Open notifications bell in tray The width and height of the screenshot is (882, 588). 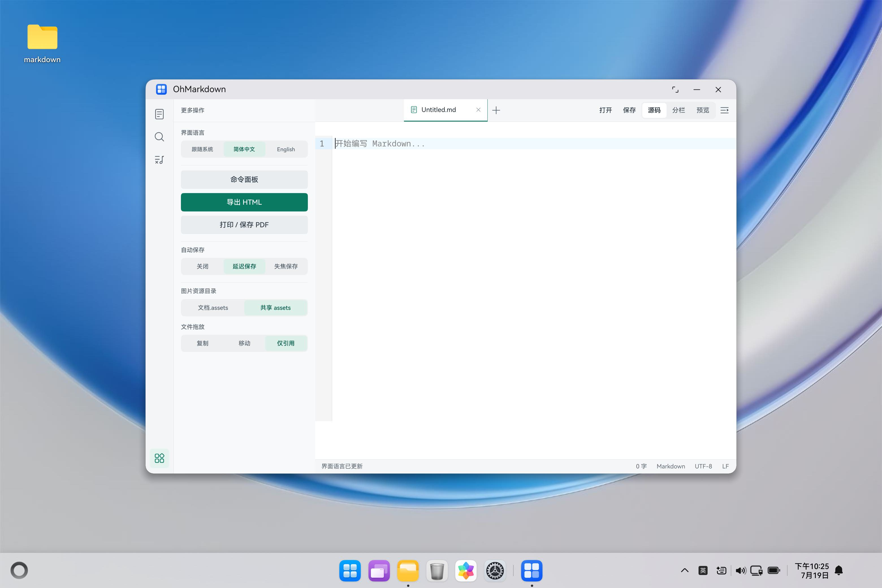tap(839, 571)
